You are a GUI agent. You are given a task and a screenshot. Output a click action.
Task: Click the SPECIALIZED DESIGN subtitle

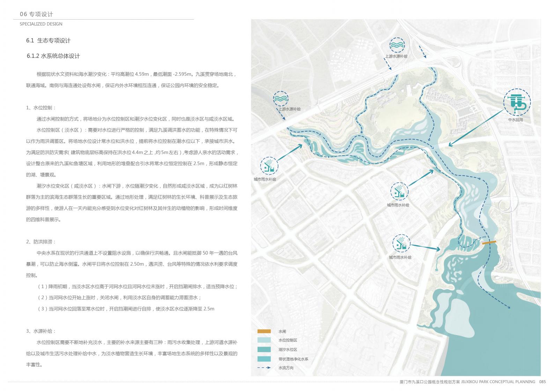pyautogui.click(x=41, y=24)
